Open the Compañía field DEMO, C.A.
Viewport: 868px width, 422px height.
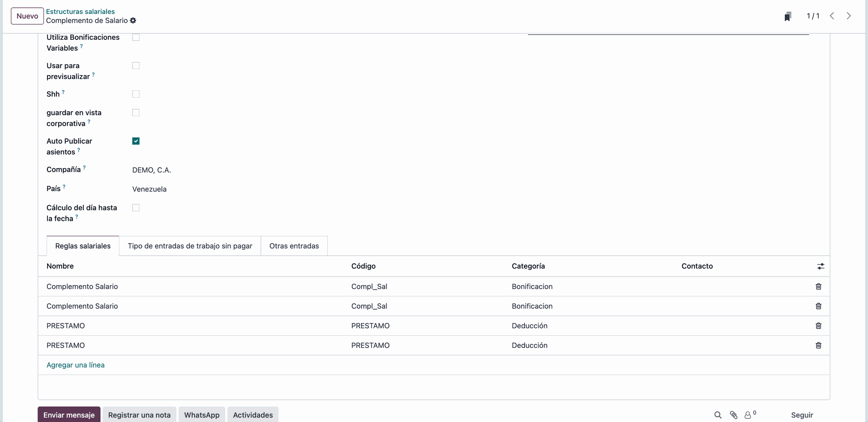pyautogui.click(x=151, y=170)
